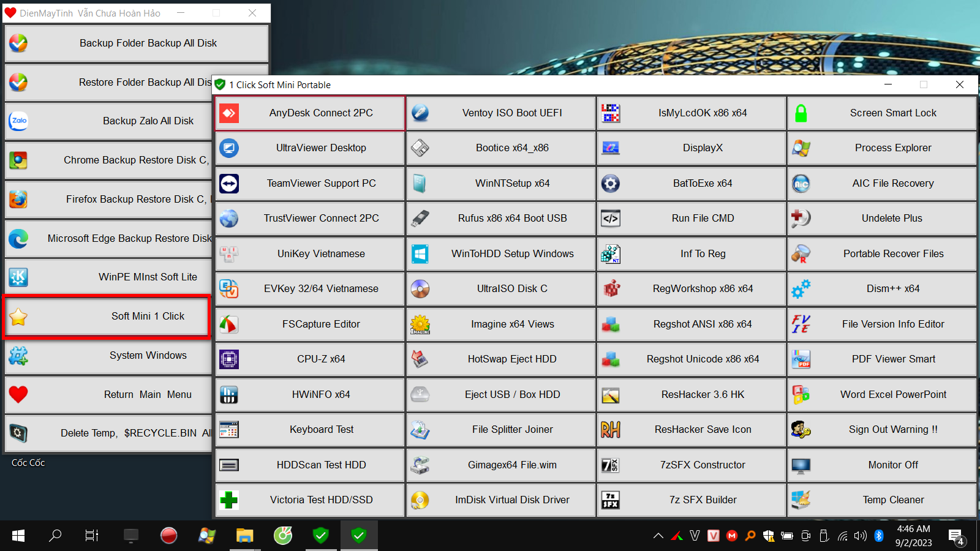Run AIC File Recovery
The image size is (980, 551).
[882, 184]
